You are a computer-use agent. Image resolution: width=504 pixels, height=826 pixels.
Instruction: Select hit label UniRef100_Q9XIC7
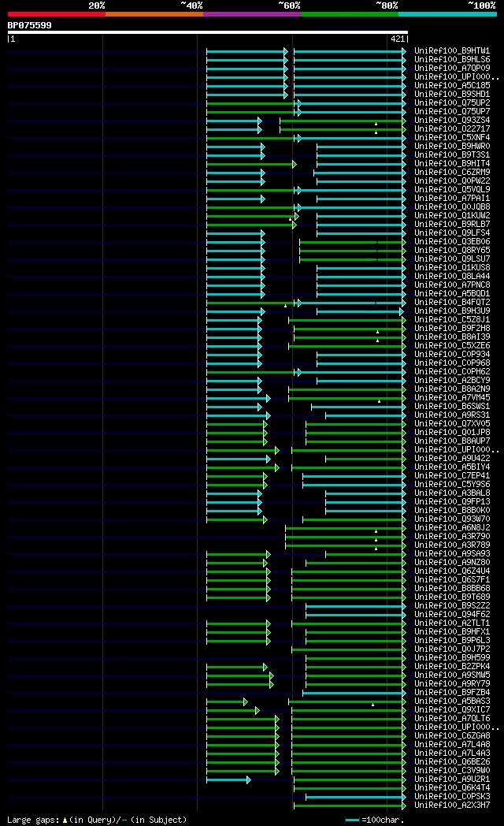[x=452, y=709]
